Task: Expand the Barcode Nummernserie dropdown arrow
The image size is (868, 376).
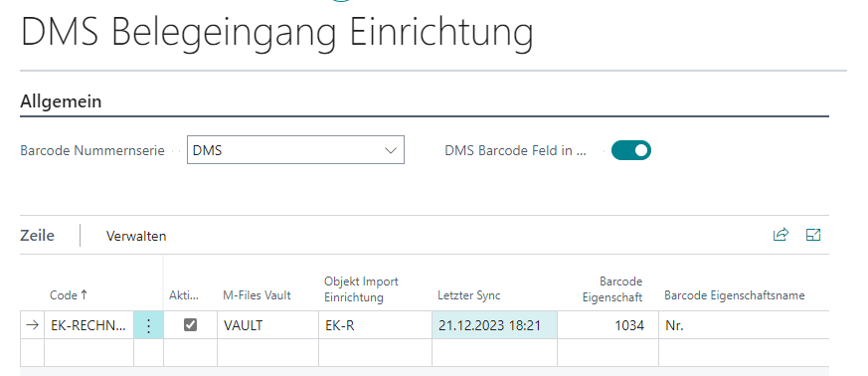Action: tap(391, 150)
